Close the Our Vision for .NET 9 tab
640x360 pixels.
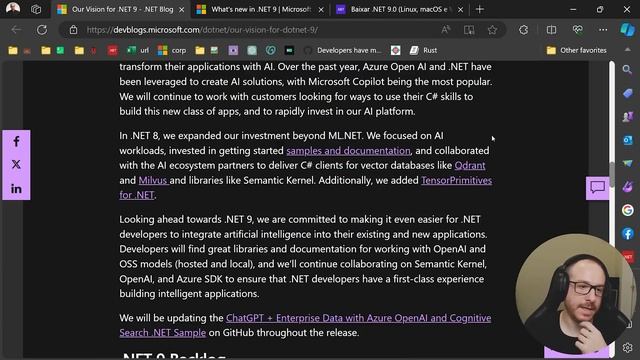click(x=182, y=9)
